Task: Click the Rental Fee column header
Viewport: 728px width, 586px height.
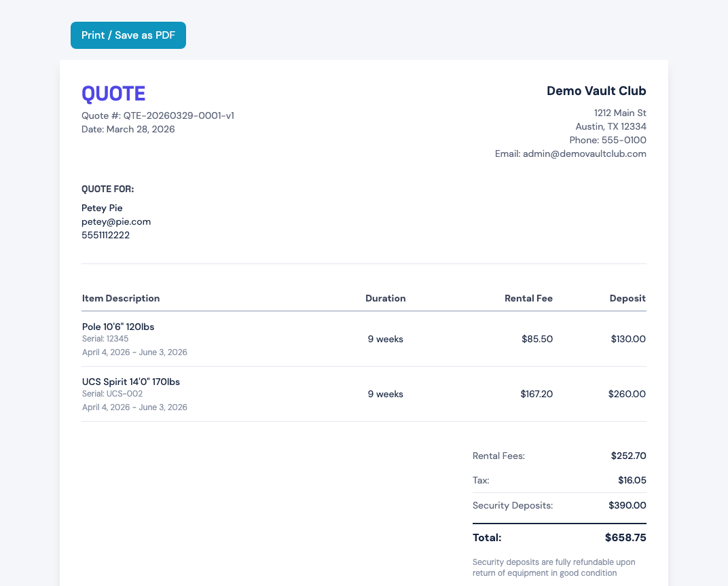Action: [x=528, y=298]
